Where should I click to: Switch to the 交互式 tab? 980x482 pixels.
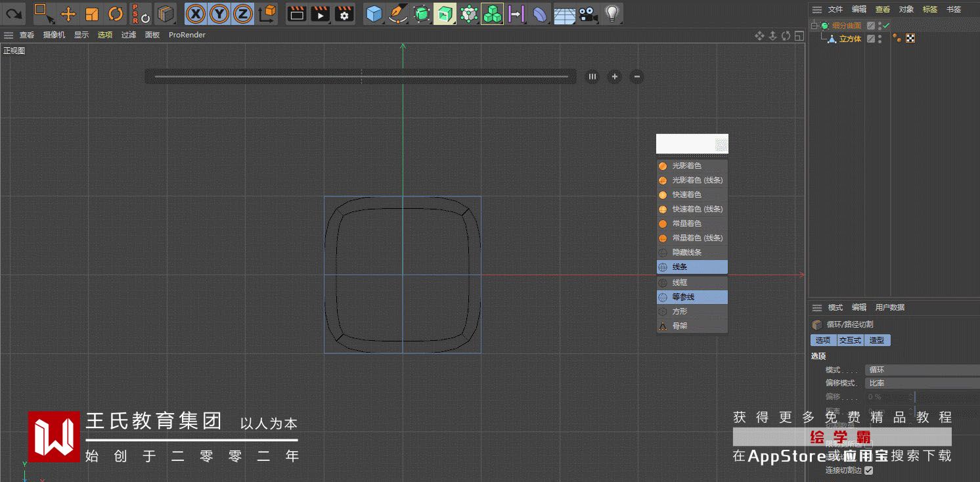[850, 340]
